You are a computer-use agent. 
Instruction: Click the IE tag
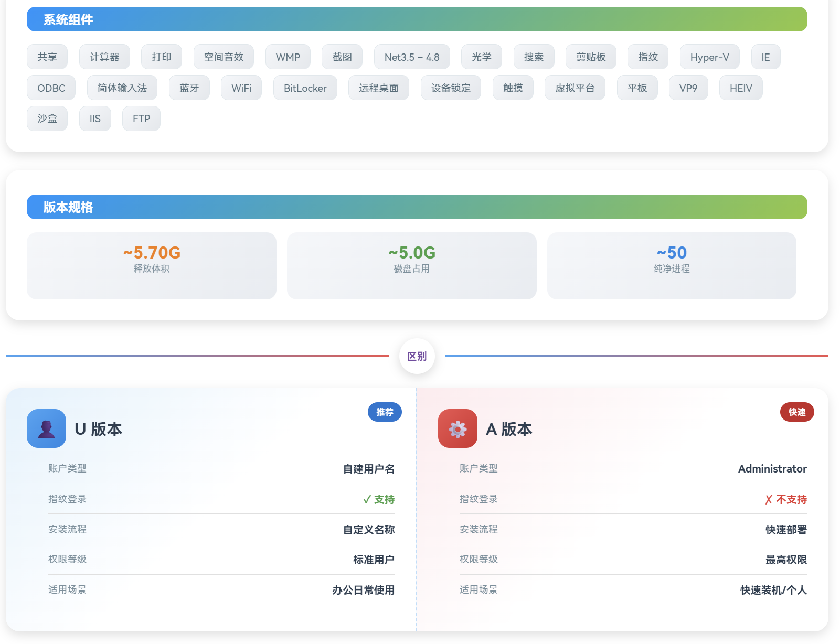pos(766,57)
